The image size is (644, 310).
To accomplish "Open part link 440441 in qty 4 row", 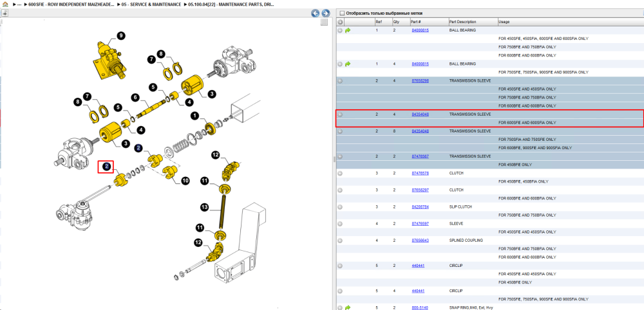I will (418, 291).
